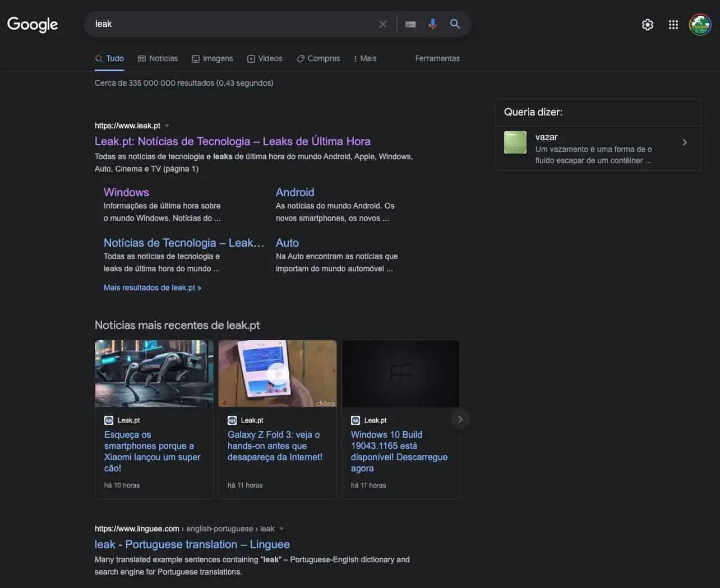The width and height of the screenshot is (720, 588).
Task: Expand the linguee.com result options arrow
Action: tap(281, 529)
